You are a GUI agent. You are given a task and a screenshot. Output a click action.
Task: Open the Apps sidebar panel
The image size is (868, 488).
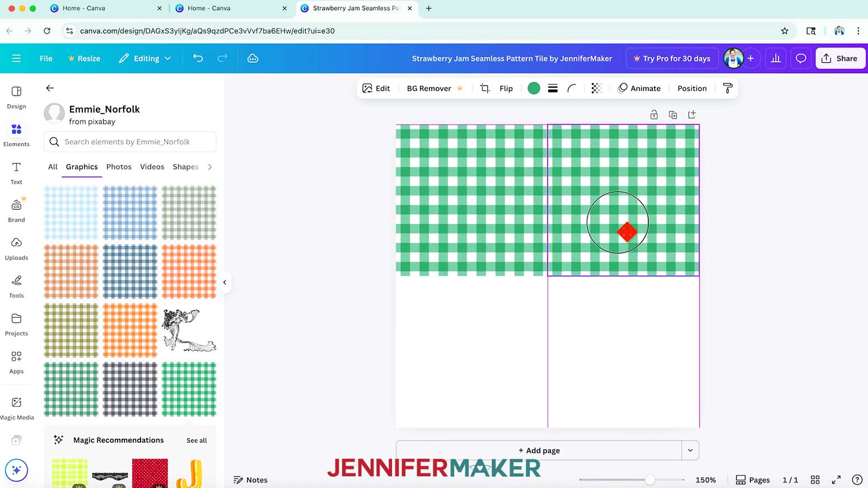pos(16,362)
